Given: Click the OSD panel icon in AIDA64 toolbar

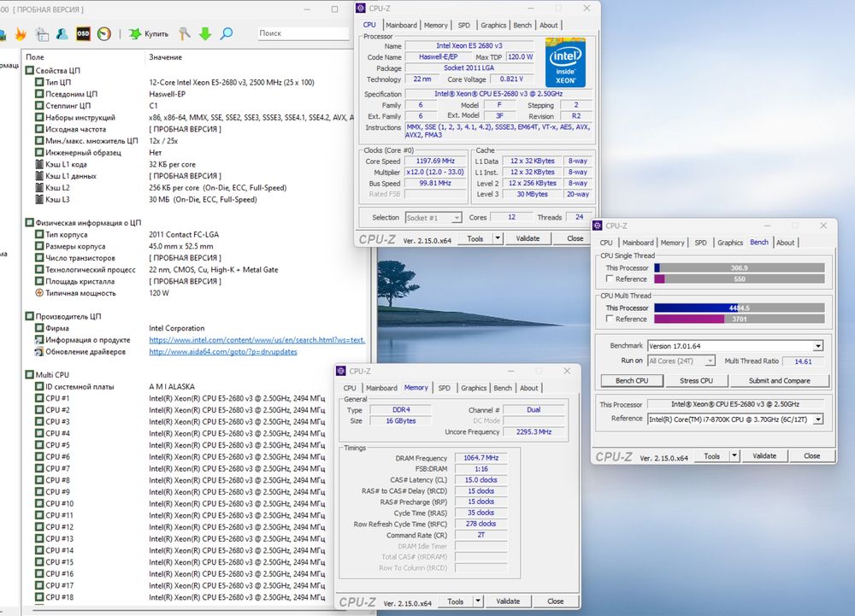Looking at the screenshot, I should pyautogui.click(x=83, y=34).
